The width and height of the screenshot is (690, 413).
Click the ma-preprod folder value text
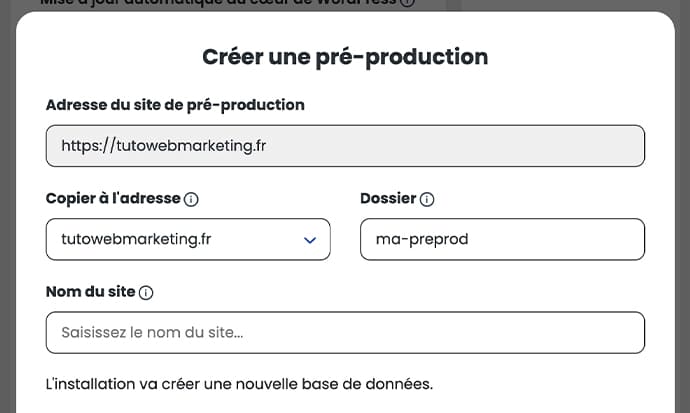[422, 240]
